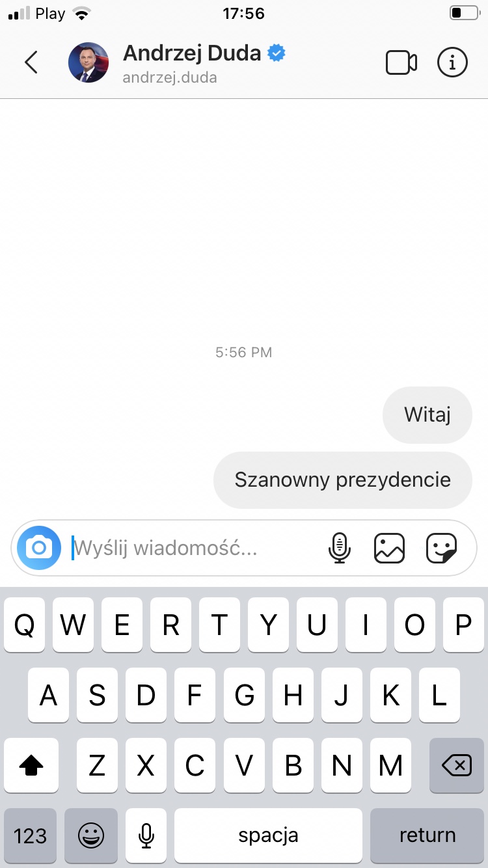The image size is (488, 868).
Task: Tap the letter W key
Action: click(x=73, y=625)
